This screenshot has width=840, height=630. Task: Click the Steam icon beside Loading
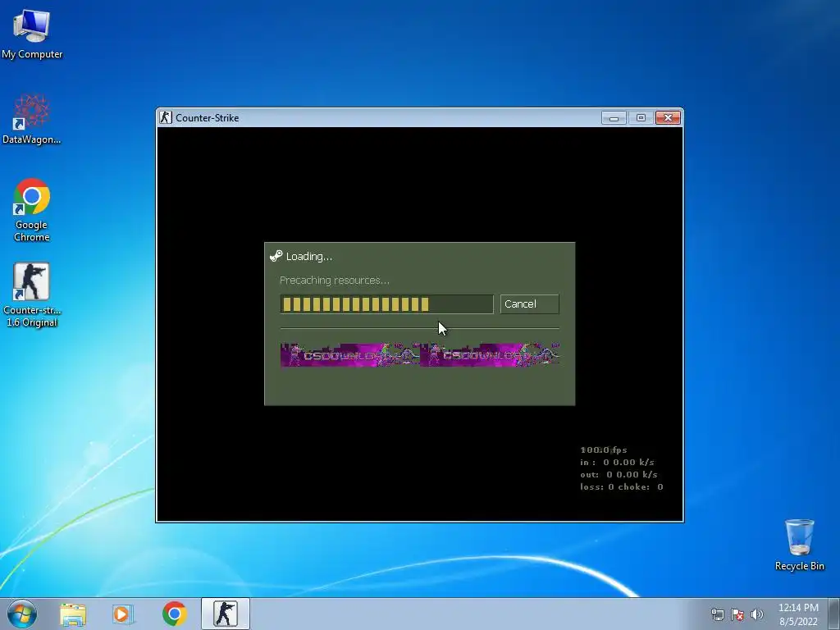[276, 256]
